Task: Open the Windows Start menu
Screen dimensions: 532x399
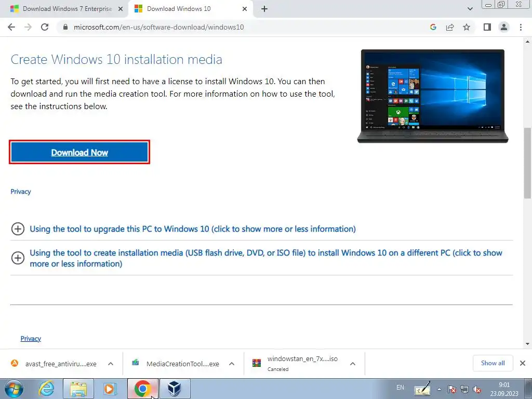Action: pyautogui.click(x=14, y=389)
